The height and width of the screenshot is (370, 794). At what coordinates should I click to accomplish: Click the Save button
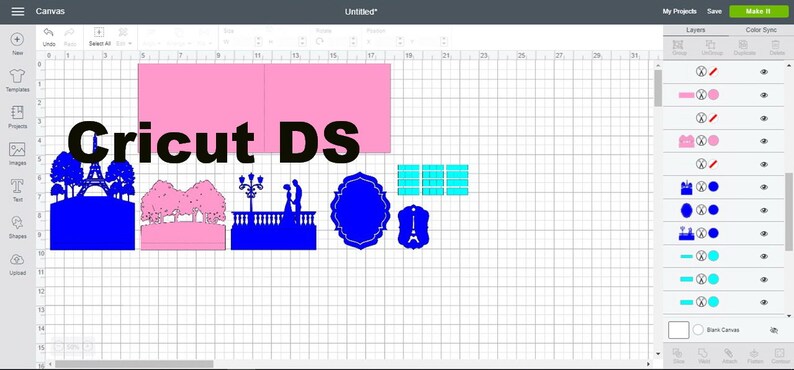[x=714, y=11]
